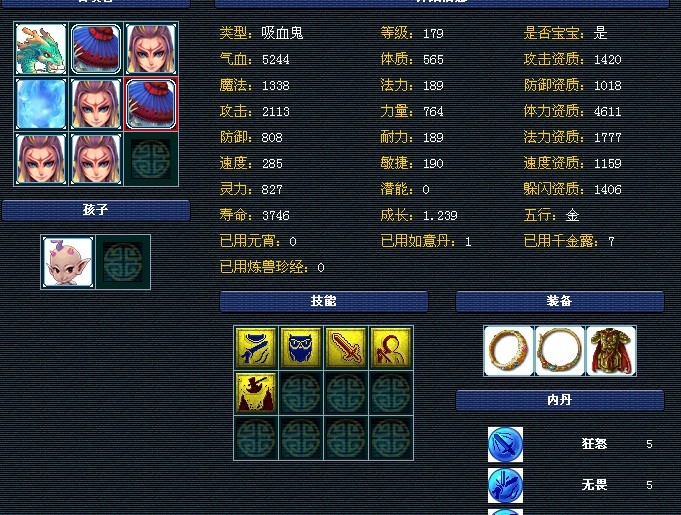681x515 pixels.
Task: Inspect the middle jeweled collar equipment
Action: (x=560, y=351)
